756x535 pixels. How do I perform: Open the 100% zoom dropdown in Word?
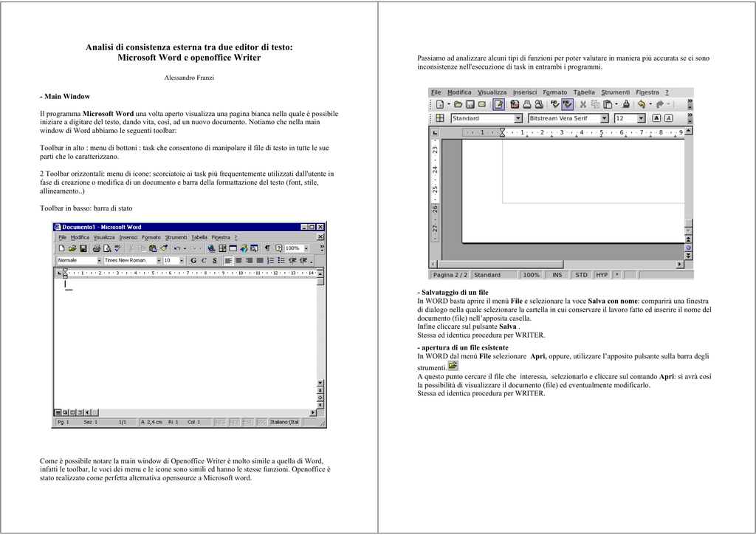point(306,248)
